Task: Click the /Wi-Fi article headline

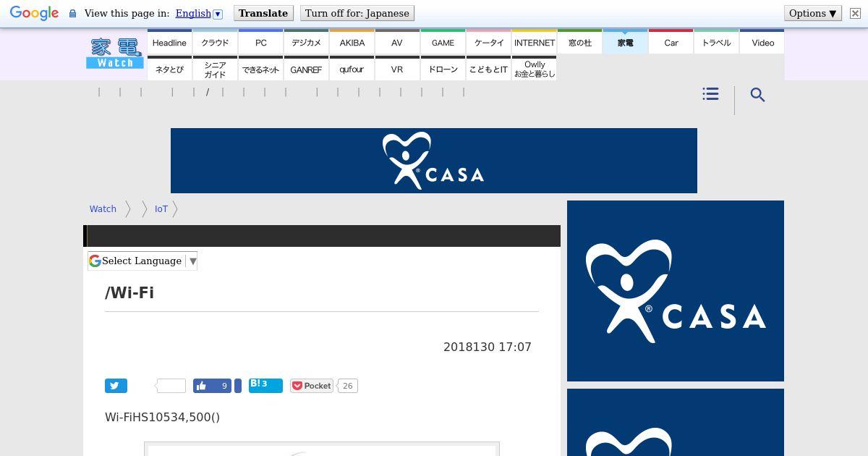Action: click(129, 293)
